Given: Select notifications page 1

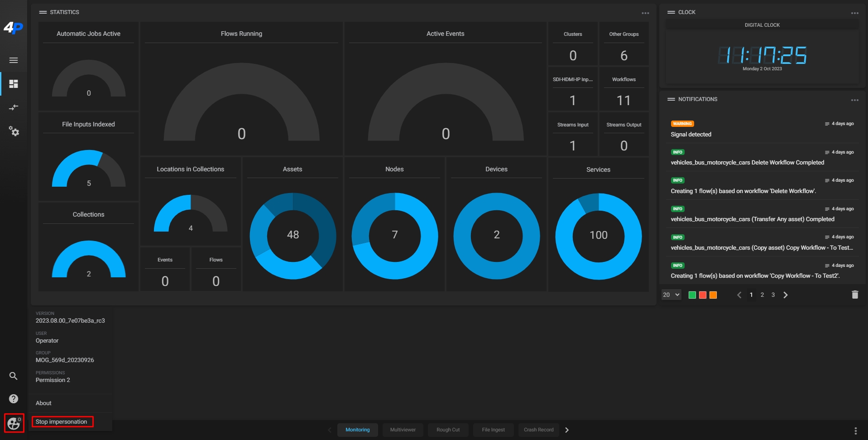Looking at the screenshot, I should (x=751, y=295).
